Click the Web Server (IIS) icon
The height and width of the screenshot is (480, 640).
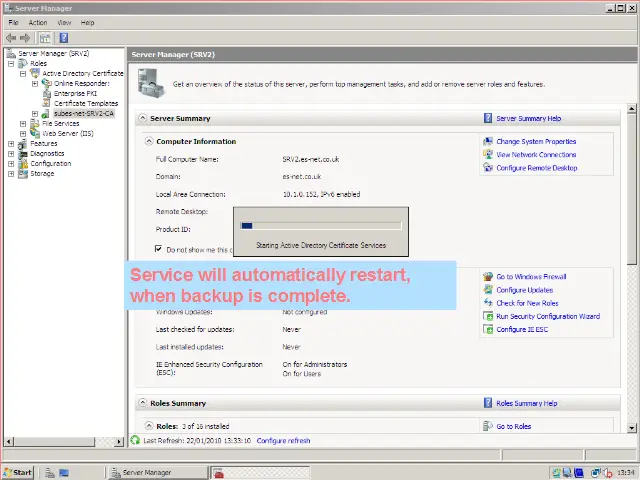[x=35, y=133]
